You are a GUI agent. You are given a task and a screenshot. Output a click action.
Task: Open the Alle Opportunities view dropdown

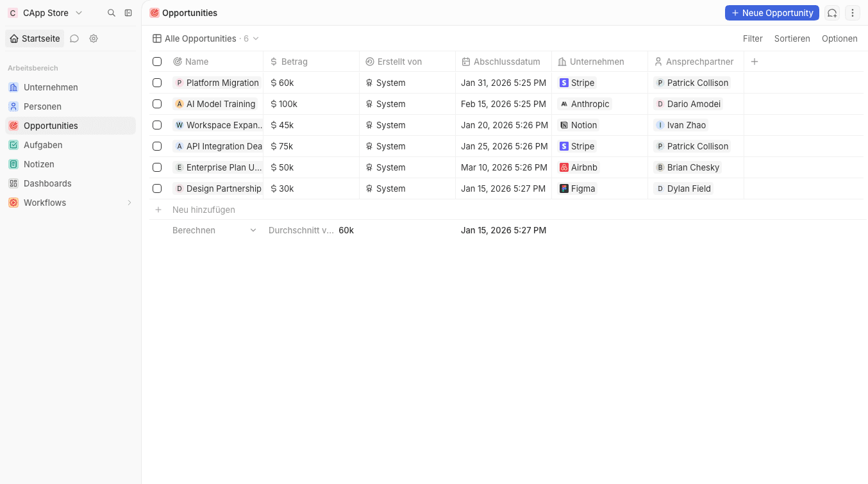(x=206, y=38)
